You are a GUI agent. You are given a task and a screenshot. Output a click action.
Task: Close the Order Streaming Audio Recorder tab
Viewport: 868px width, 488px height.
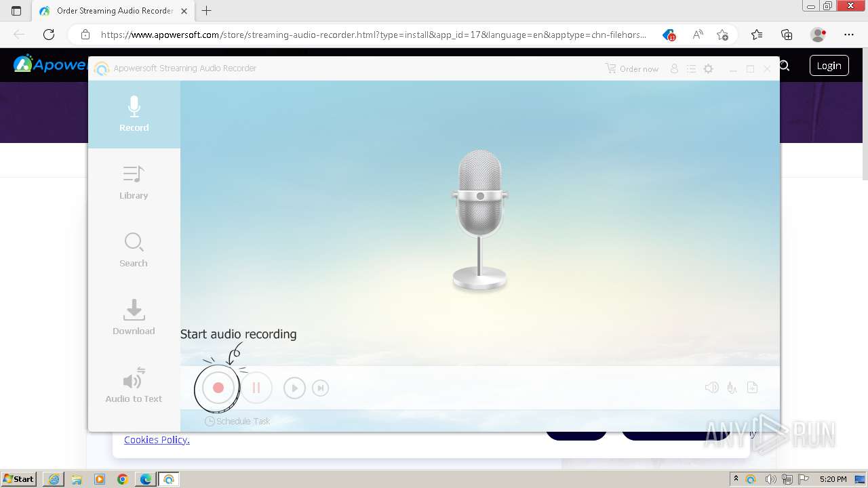(x=184, y=11)
